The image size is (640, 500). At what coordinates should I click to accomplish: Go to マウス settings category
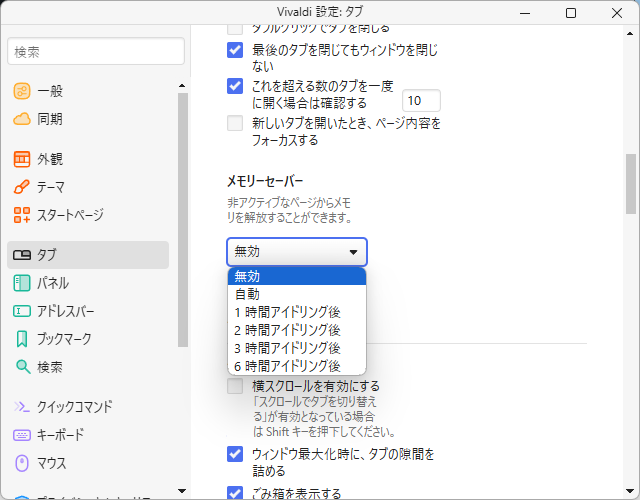click(x=88, y=463)
